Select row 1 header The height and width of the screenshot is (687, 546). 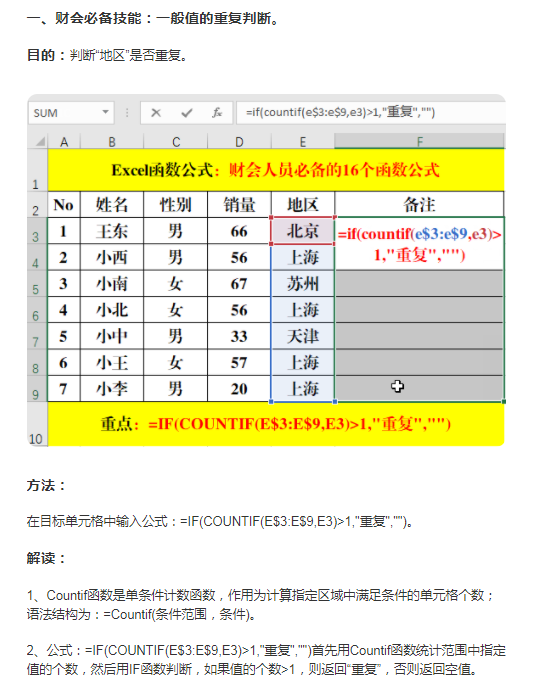point(37,170)
